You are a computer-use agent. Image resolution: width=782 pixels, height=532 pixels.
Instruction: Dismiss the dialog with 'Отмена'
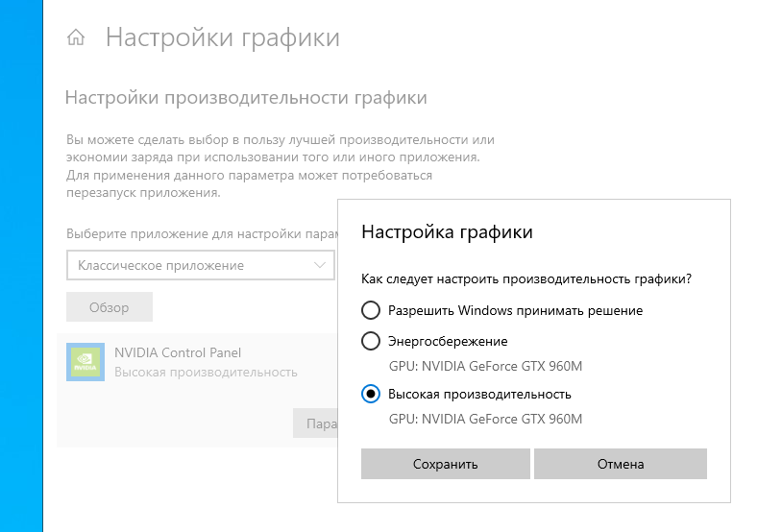[x=621, y=464]
